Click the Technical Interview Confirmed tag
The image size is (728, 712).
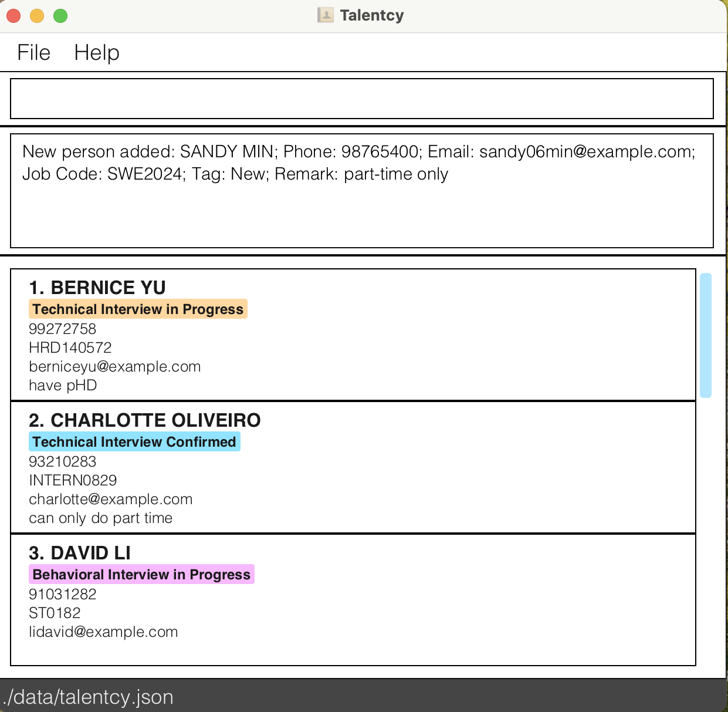134,442
